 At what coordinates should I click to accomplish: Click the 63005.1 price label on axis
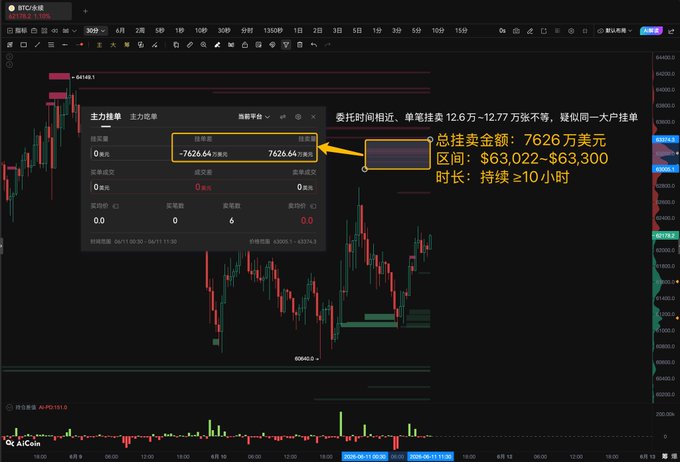tap(665, 169)
